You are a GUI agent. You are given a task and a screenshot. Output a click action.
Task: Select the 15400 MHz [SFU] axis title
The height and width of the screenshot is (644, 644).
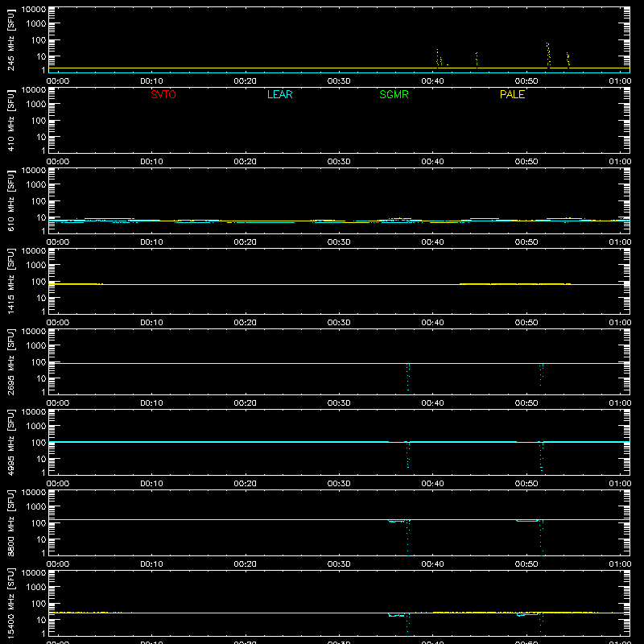(x=10, y=604)
